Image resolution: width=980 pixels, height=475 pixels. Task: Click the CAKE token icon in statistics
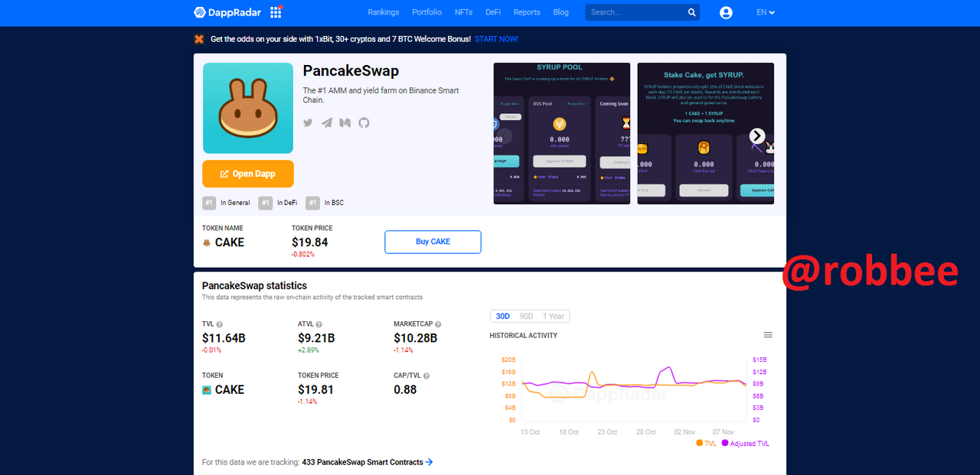pyautogui.click(x=207, y=390)
